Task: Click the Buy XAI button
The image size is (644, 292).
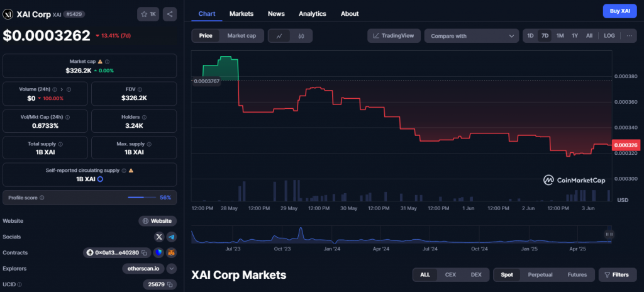Action: tap(619, 11)
